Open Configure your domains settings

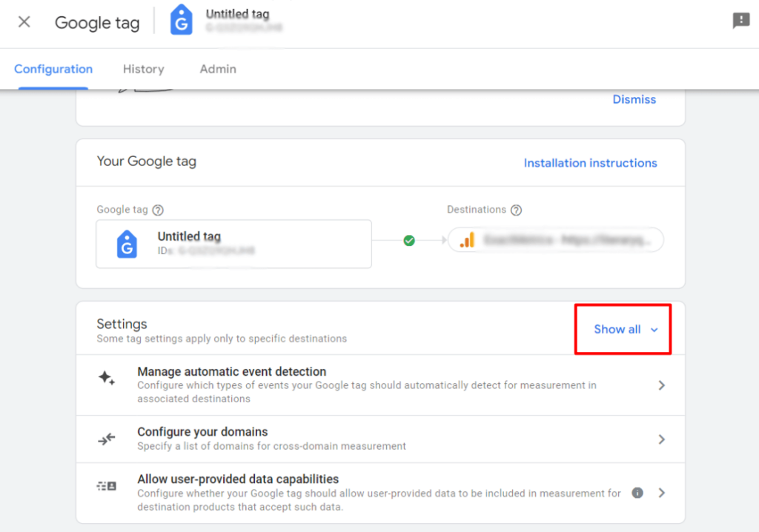(661, 438)
